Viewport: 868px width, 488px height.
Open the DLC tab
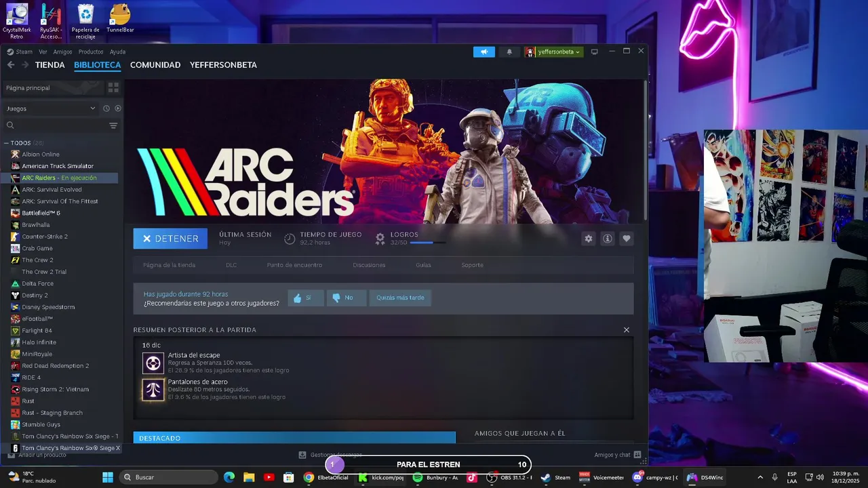click(x=231, y=265)
